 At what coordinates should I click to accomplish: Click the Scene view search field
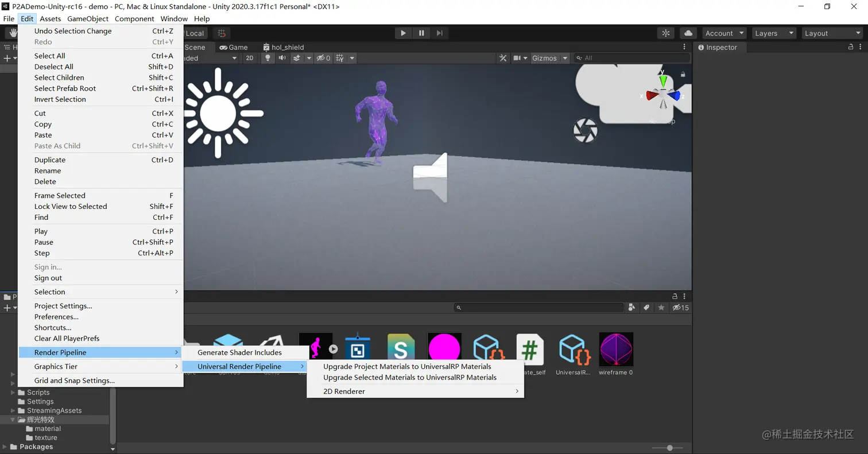[631, 58]
